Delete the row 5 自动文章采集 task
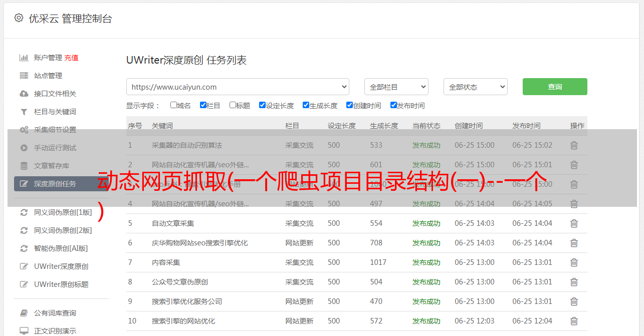Viewport: 644px width, 336px height. [574, 223]
